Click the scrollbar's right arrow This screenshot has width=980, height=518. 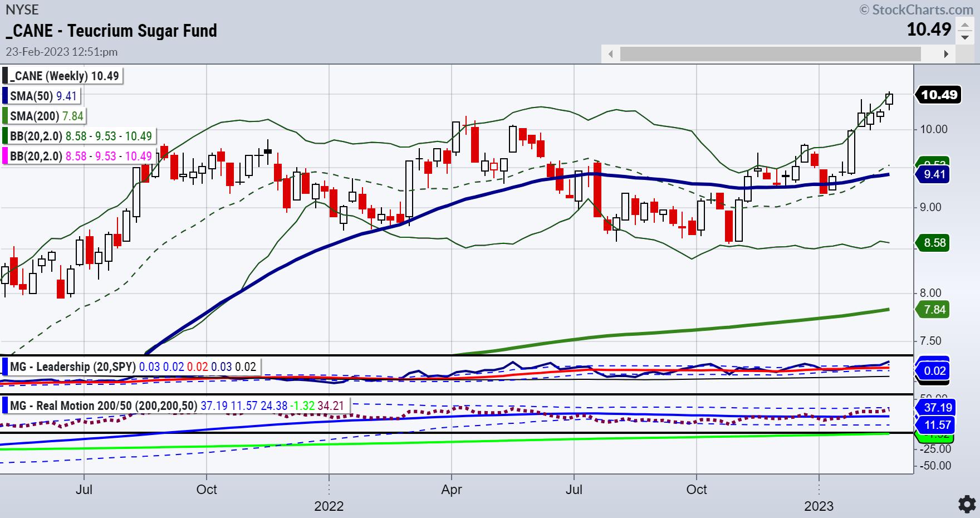946,54
